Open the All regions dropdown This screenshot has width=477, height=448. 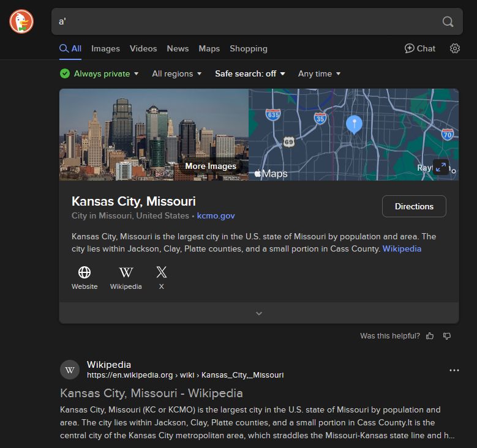coord(177,73)
